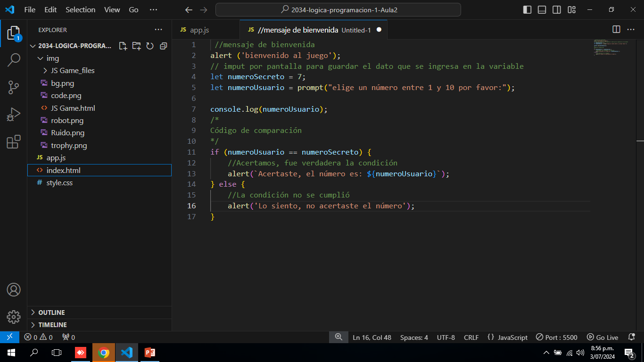Select index.html in Explorer
Viewport: 644px width, 362px height.
pos(99,170)
